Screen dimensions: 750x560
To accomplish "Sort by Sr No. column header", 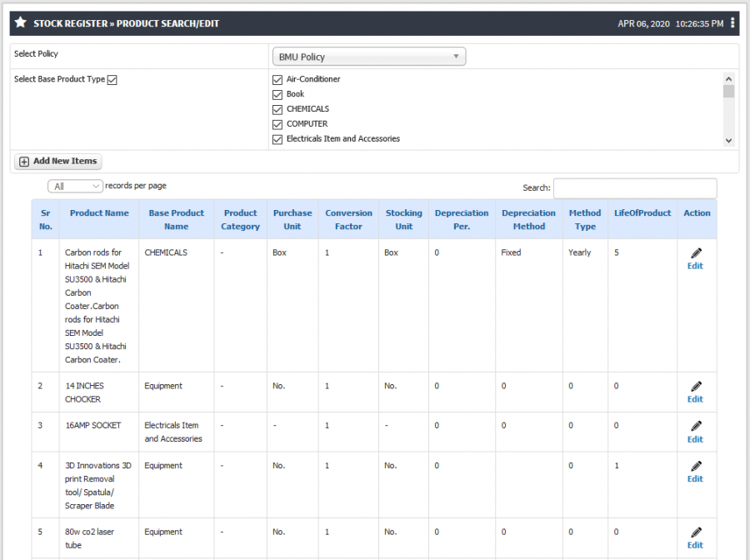I will [x=46, y=219].
